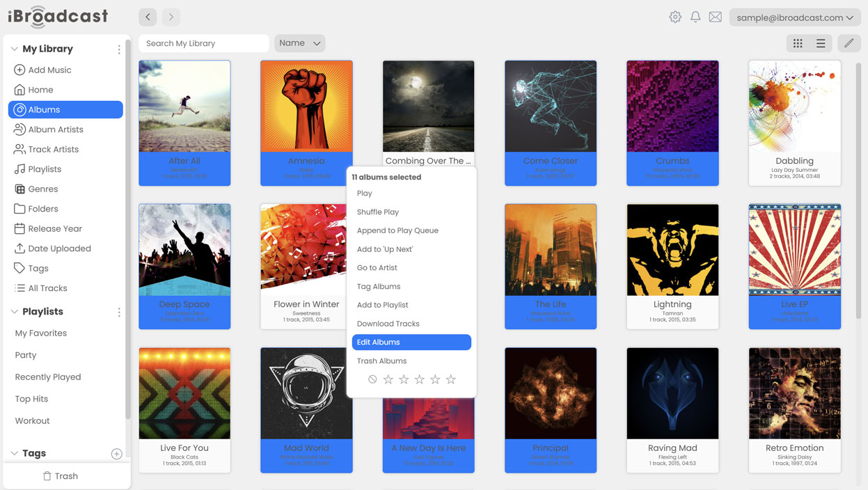Image resolution: width=868 pixels, height=490 pixels.
Task: Open the settings gear icon
Action: pyautogui.click(x=674, y=17)
